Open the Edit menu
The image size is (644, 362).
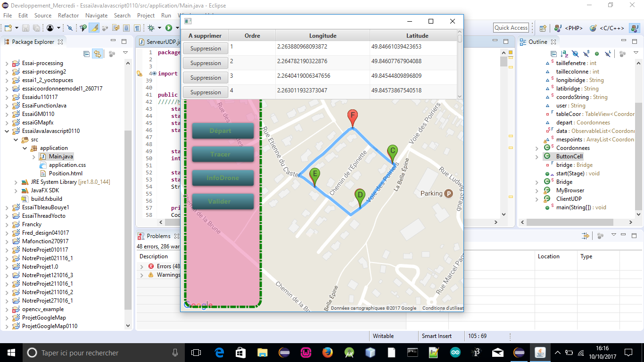[23, 16]
